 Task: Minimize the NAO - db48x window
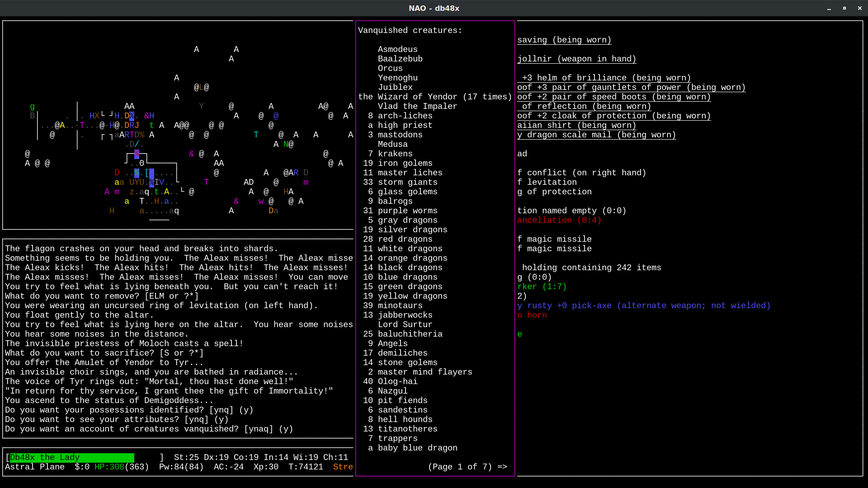point(829,8)
